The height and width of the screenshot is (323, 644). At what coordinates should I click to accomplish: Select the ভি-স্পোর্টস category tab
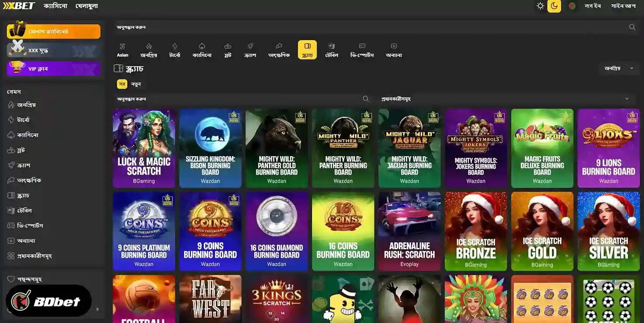pyautogui.click(x=362, y=50)
